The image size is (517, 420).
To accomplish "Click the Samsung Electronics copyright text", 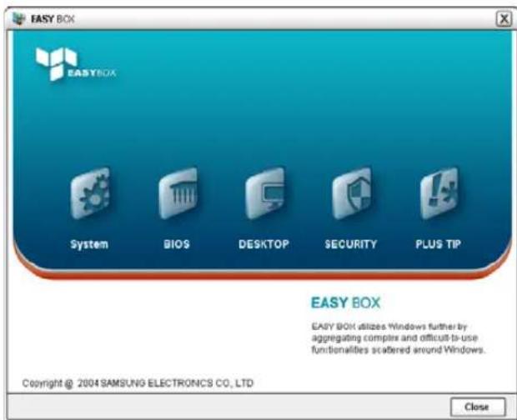I will [x=138, y=383].
